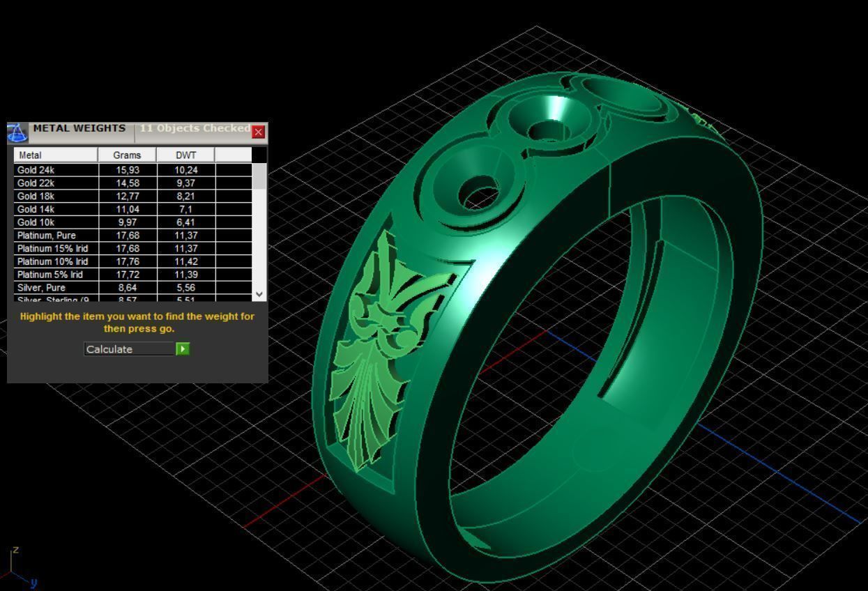The height and width of the screenshot is (591, 868).
Task: Sort by the Metal column header
Action: click(x=55, y=155)
